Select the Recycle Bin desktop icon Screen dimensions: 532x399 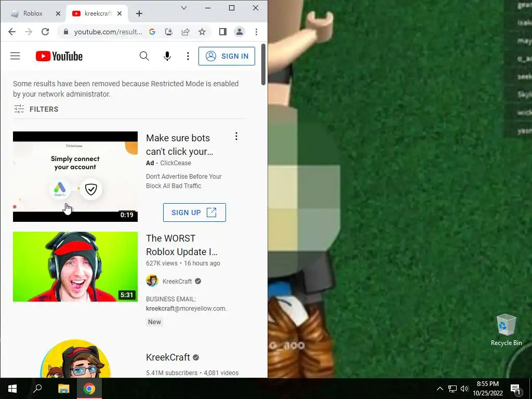pyautogui.click(x=506, y=330)
